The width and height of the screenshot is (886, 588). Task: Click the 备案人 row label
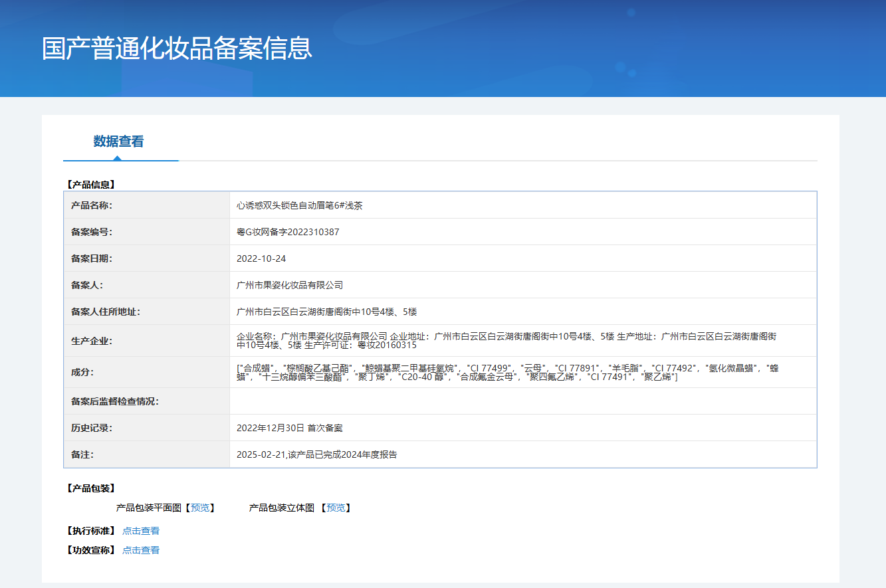87,285
